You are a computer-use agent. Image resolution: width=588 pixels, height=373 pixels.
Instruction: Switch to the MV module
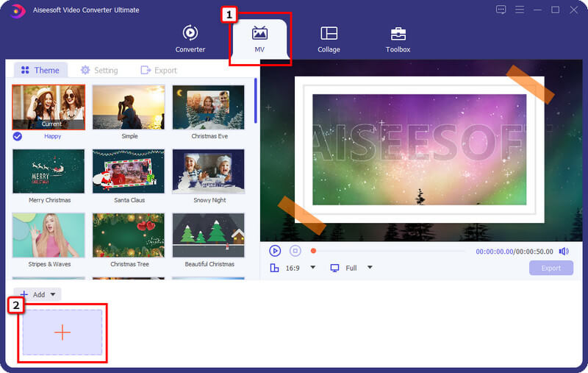point(259,39)
